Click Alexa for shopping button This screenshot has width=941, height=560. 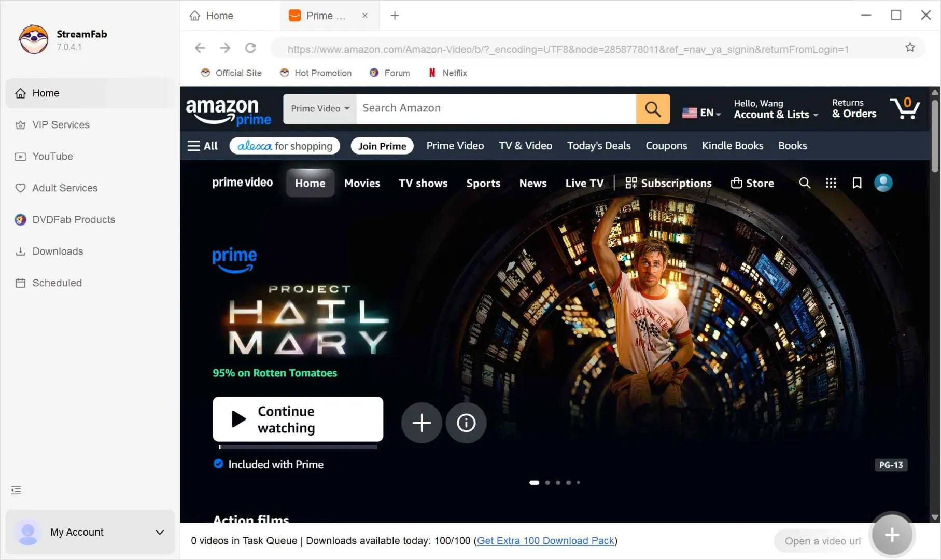[x=285, y=146]
